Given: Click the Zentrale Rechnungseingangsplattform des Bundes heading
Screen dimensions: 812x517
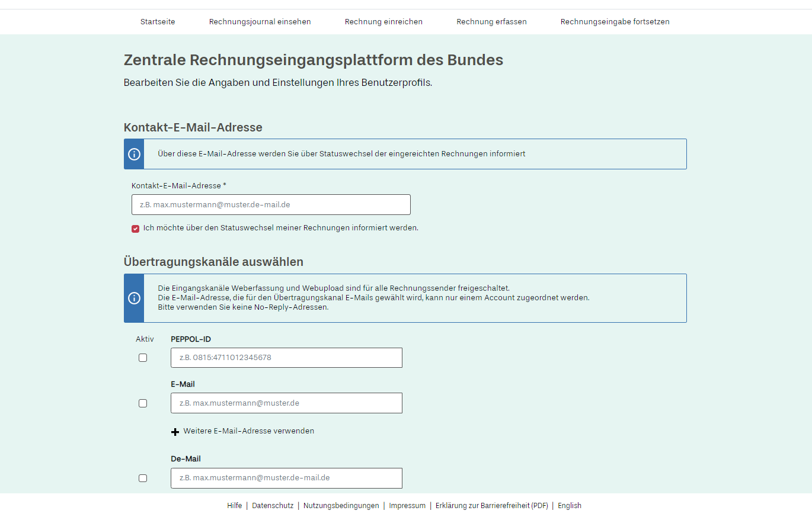Looking at the screenshot, I should pos(314,60).
